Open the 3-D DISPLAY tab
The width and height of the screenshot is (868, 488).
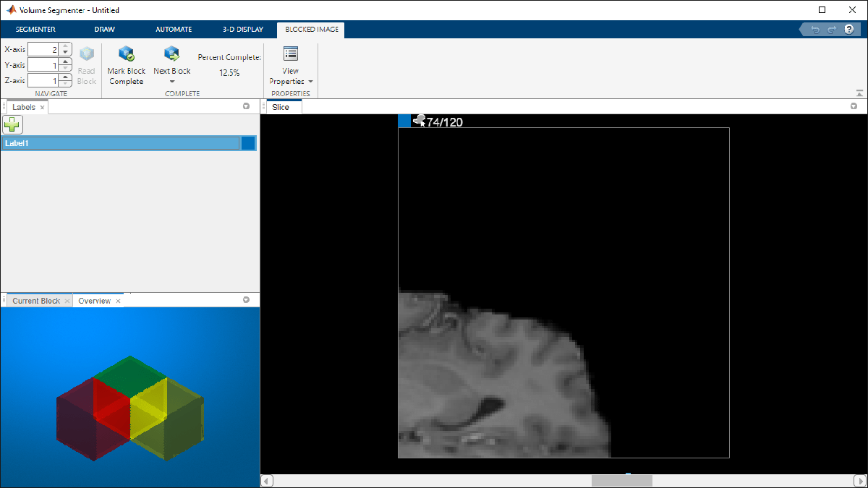(243, 30)
